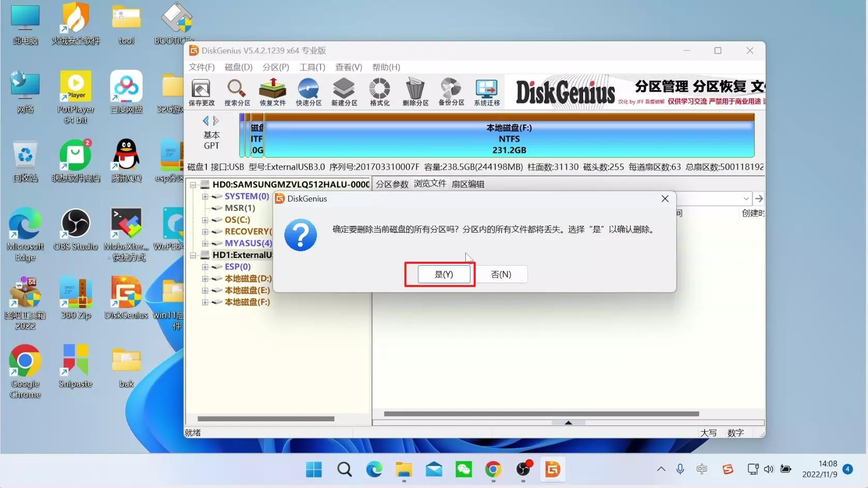Click the 格式化 (Format) toolbar icon
This screenshot has width=868, height=488.
[379, 91]
